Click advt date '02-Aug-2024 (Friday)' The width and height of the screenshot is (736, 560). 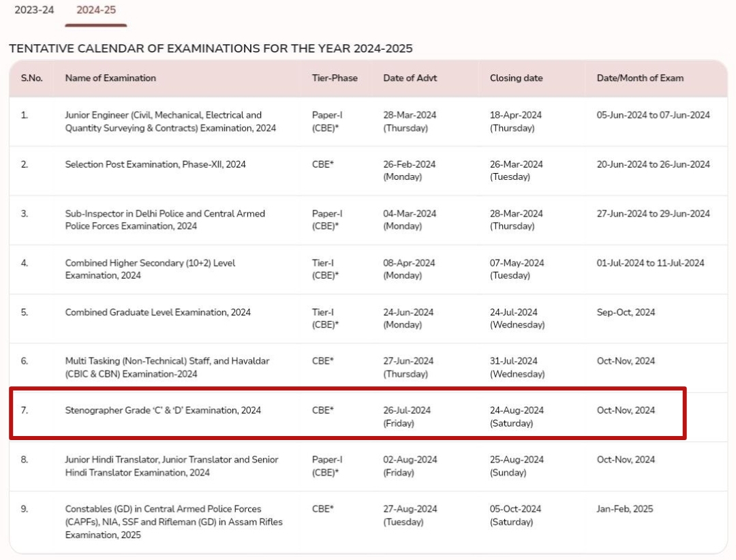click(x=410, y=466)
